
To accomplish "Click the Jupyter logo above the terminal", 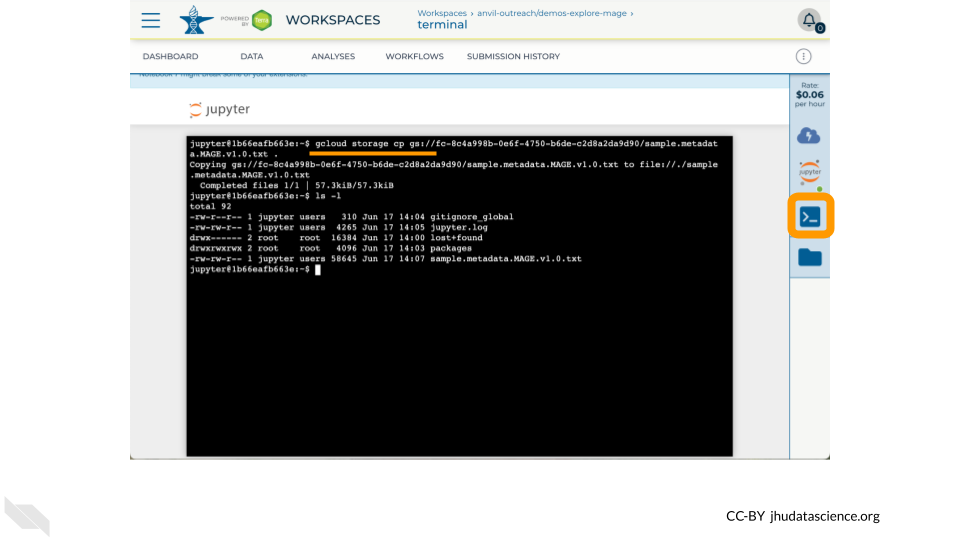I will [x=219, y=109].
